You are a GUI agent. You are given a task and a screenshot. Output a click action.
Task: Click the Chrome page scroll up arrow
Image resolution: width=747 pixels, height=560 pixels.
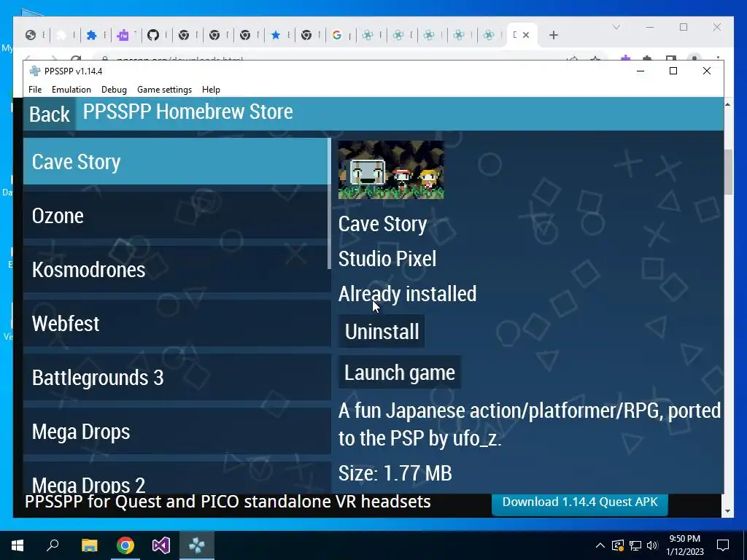tap(727, 104)
